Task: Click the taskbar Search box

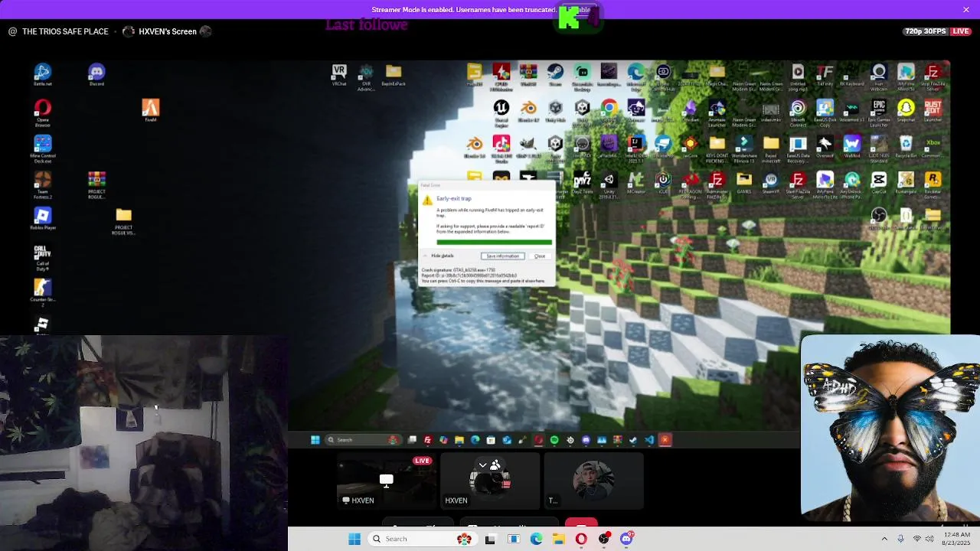Action: pyautogui.click(x=421, y=539)
